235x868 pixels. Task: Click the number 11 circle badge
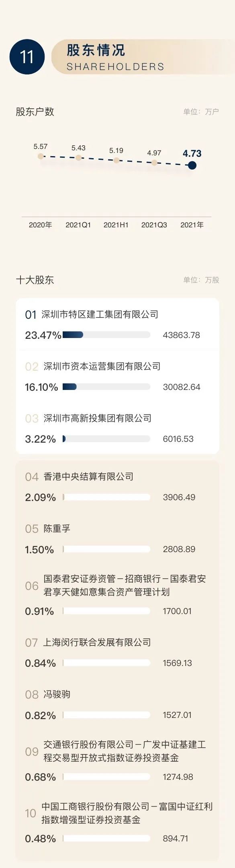(27, 57)
